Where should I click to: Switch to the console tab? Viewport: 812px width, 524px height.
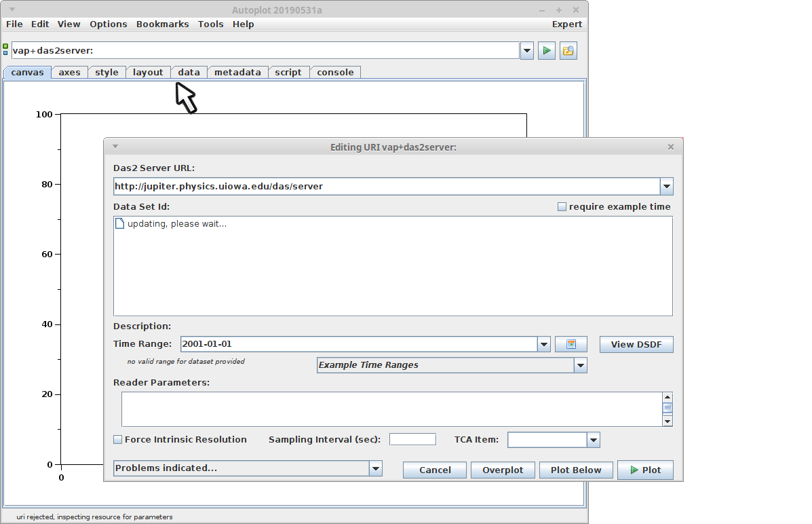[x=336, y=73]
